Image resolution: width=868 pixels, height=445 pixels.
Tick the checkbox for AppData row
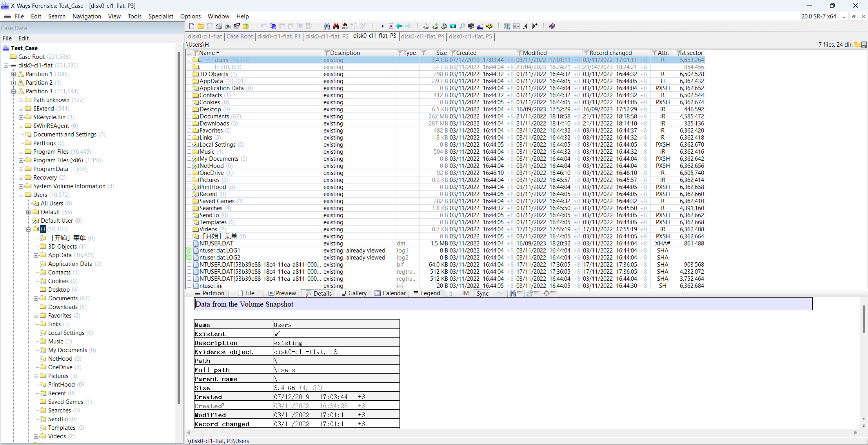click(189, 81)
